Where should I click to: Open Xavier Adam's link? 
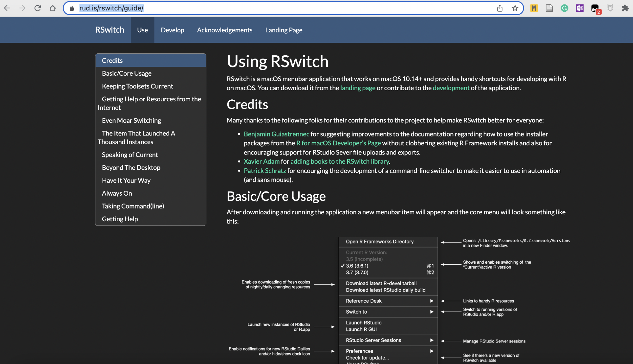point(262,161)
